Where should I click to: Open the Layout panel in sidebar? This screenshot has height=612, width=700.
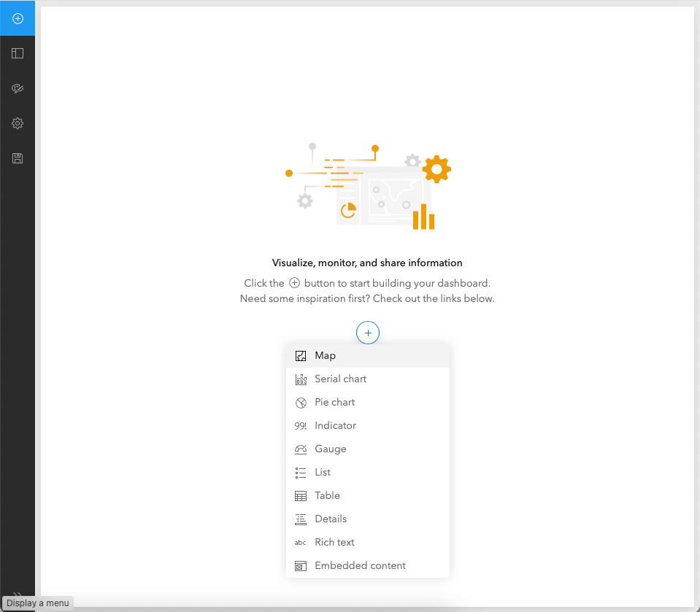point(18,53)
